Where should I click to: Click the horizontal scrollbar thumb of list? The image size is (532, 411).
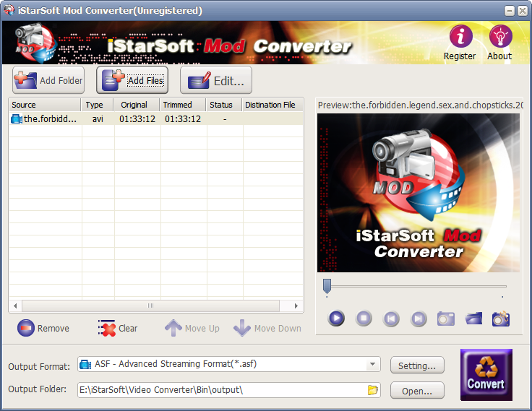coord(150,306)
